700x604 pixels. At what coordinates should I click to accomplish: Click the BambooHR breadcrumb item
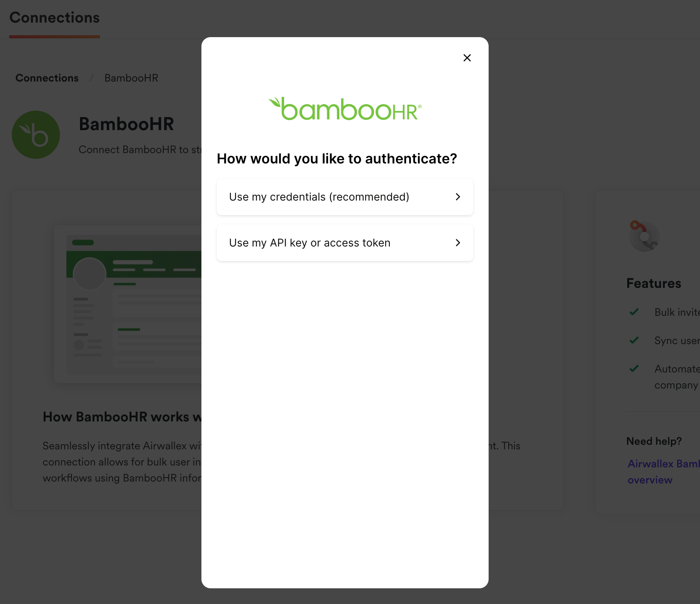[131, 78]
